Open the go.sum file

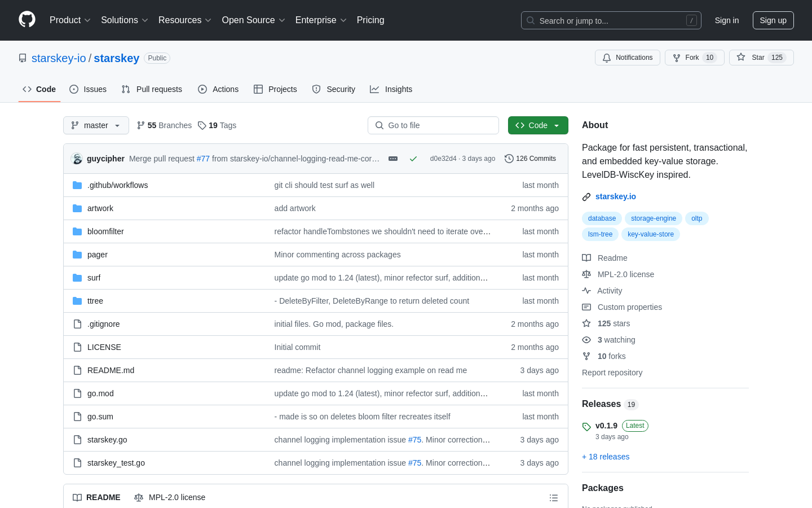[x=100, y=417]
